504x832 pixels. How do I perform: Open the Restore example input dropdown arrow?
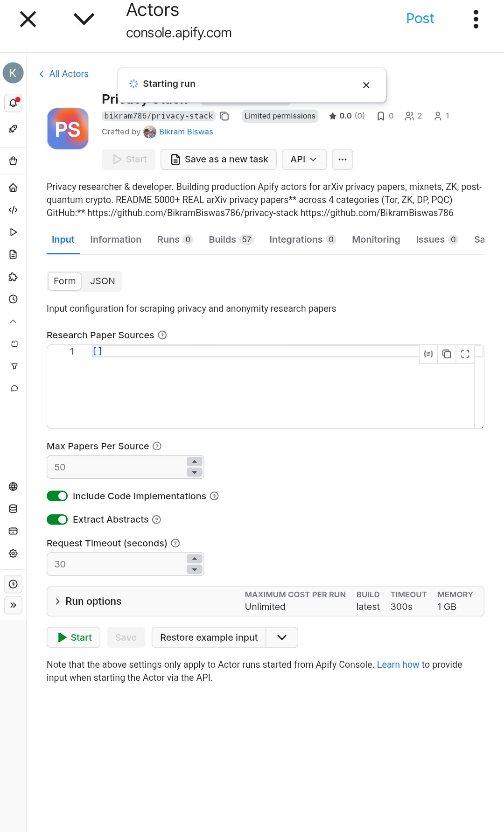tap(282, 637)
